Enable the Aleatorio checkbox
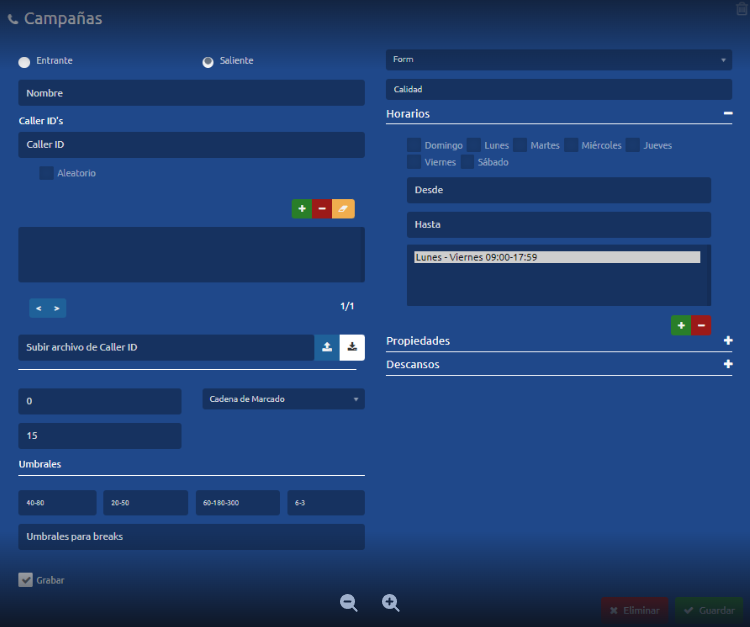The image size is (750, 627). point(46,173)
